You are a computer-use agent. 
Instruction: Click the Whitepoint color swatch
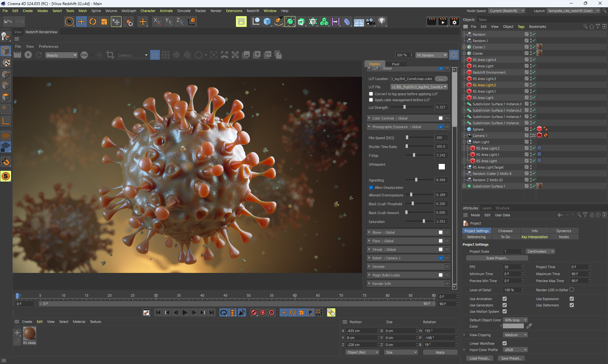tap(441, 167)
